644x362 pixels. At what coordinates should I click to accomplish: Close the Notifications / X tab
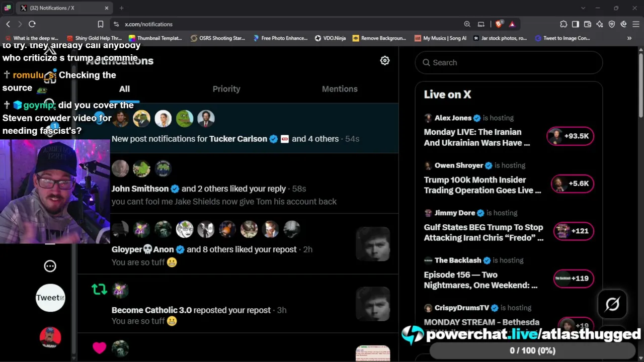click(107, 8)
